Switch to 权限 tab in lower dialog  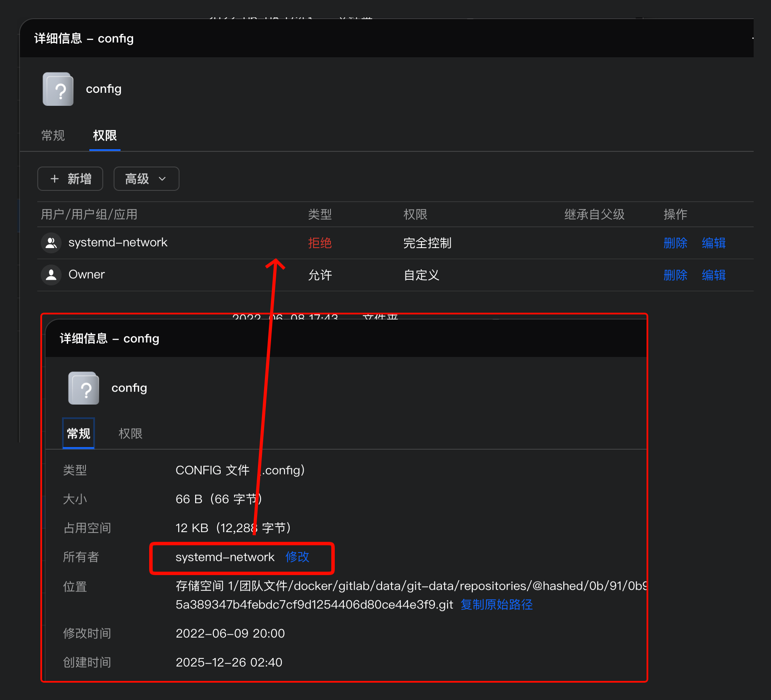click(131, 433)
